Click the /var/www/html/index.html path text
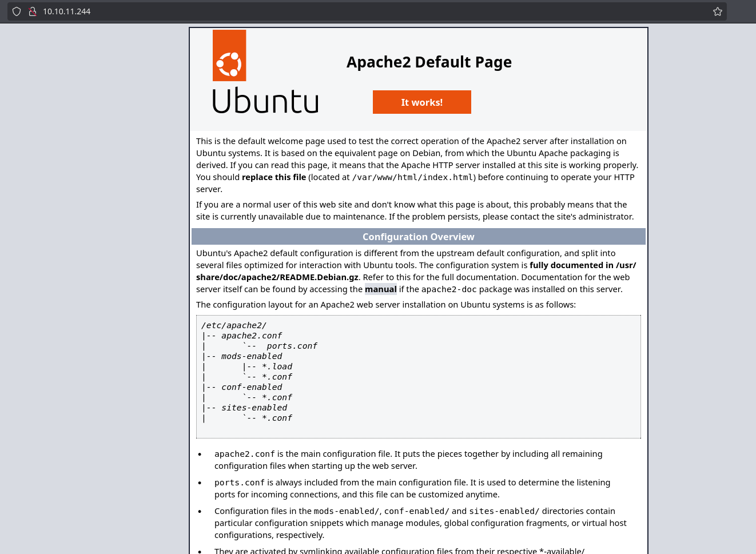 [412, 177]
